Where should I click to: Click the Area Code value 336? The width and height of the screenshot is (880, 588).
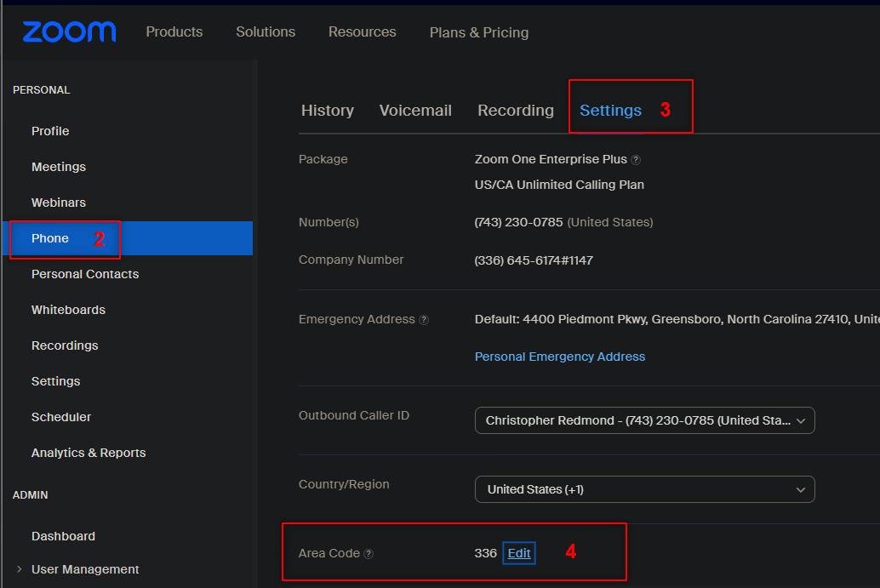[x=485, y=553]
